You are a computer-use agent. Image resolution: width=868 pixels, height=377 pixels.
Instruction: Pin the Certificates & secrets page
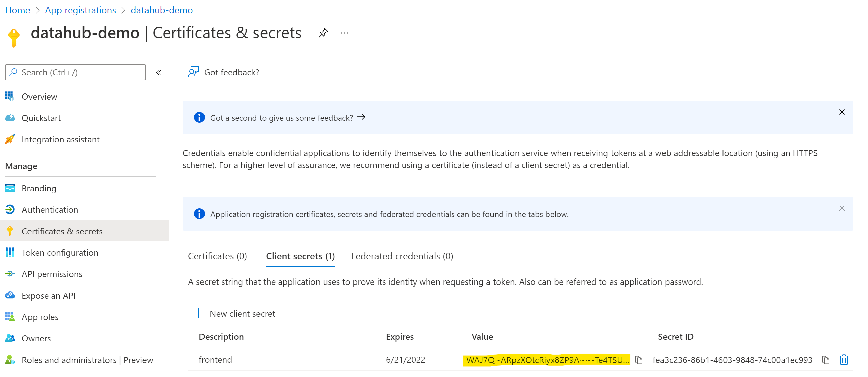[x=323, y=33]
